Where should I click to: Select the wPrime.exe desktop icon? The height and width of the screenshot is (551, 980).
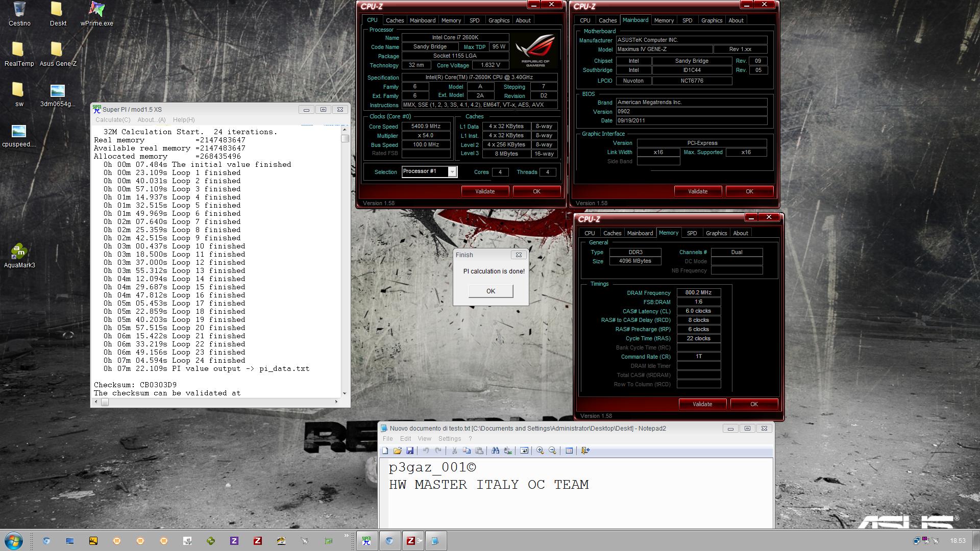(x=96, y=14)
